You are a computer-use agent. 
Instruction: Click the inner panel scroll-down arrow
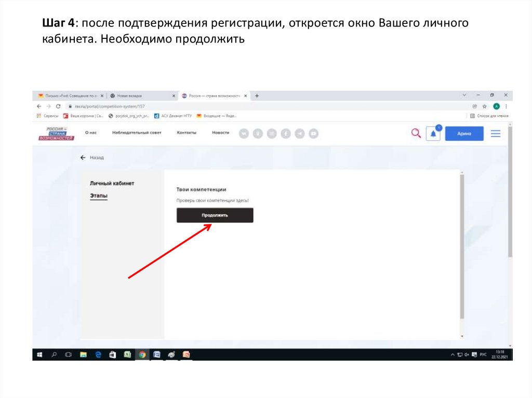462,336
